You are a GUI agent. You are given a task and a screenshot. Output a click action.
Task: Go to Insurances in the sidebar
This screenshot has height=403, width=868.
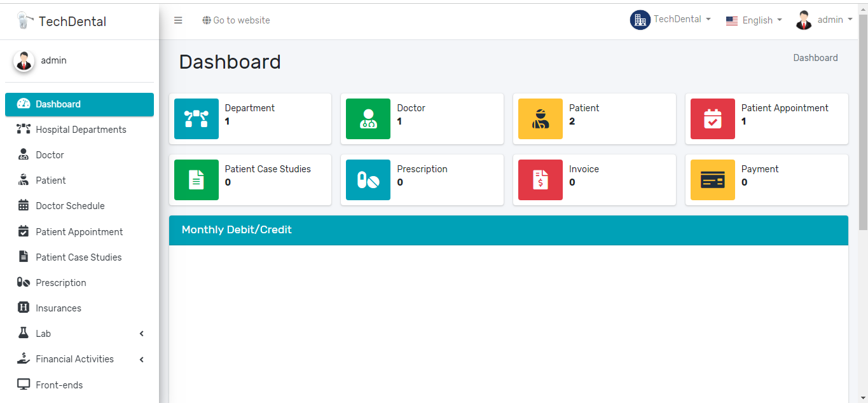click(x=59, y=308)
